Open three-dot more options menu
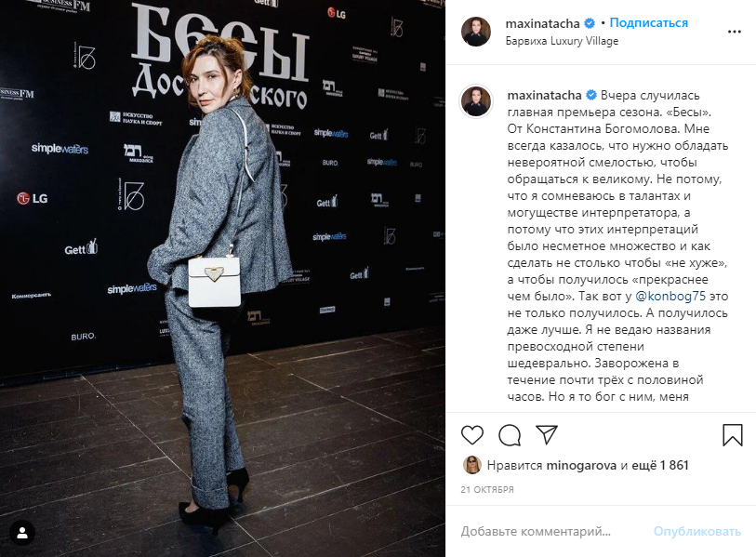Viewport: 756px width, 557px height. click(734, 32)
